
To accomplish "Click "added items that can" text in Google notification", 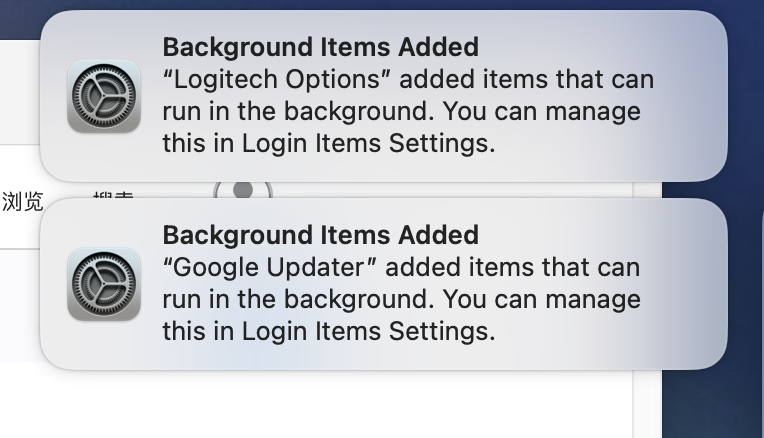I will (x=512, y=267).
